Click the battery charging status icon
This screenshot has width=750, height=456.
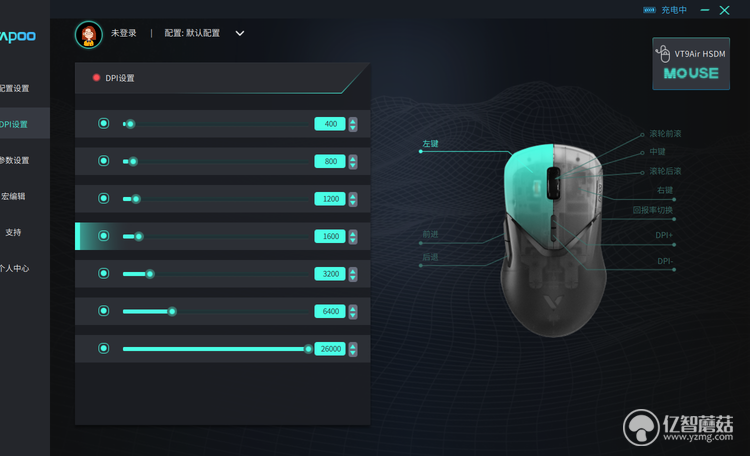coord(649,10)
